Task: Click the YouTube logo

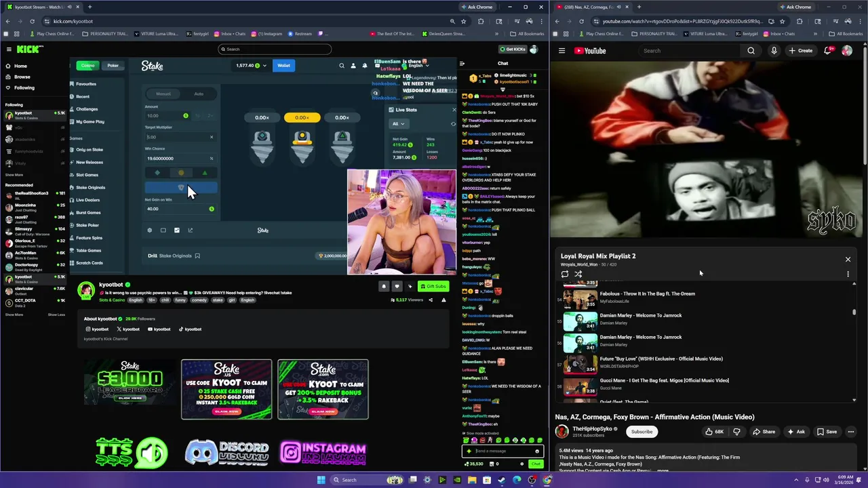Action: pos(590,51)
